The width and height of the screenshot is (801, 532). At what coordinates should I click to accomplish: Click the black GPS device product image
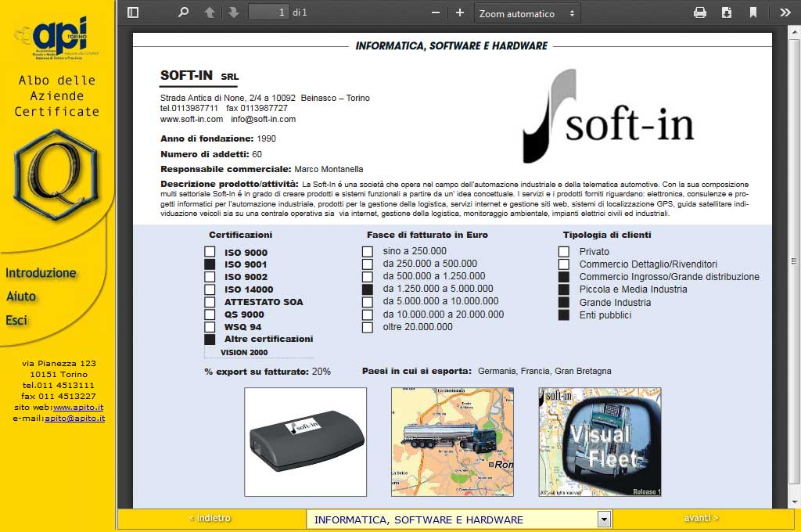point(306,442)
